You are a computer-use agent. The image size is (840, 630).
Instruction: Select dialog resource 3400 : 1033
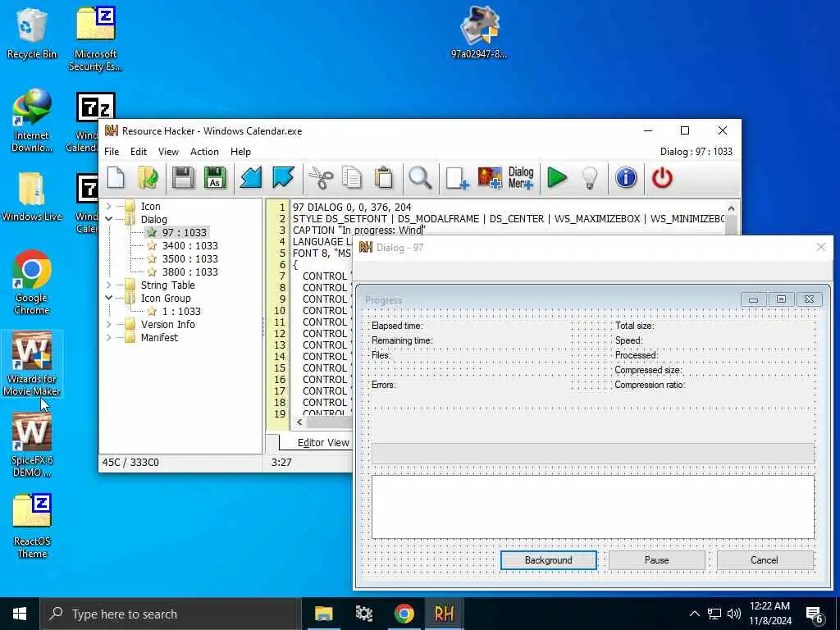click(x=189, y=246)
